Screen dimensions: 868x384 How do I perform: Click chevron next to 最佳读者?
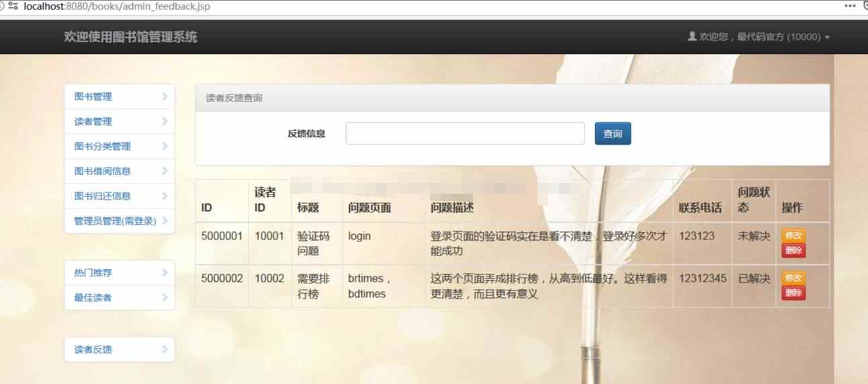click(165, 297)
